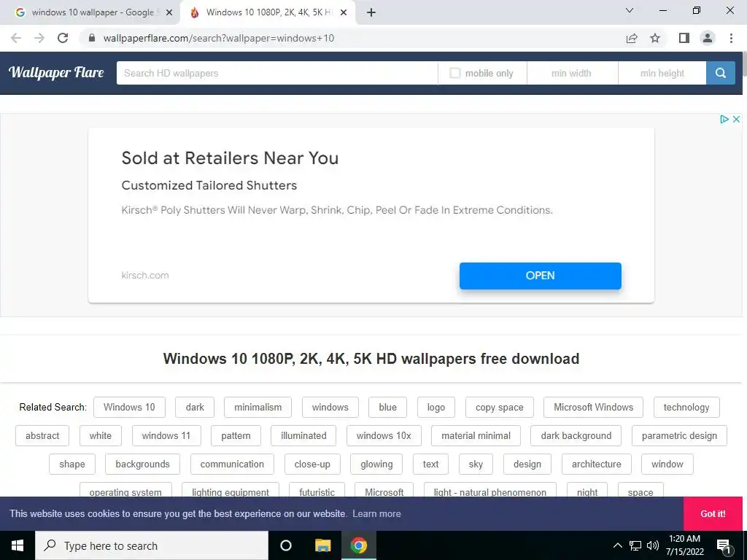Viewport: 747px width, 560px height.
Task: Select the illuminated tag
Action: (x=303, y=436)
